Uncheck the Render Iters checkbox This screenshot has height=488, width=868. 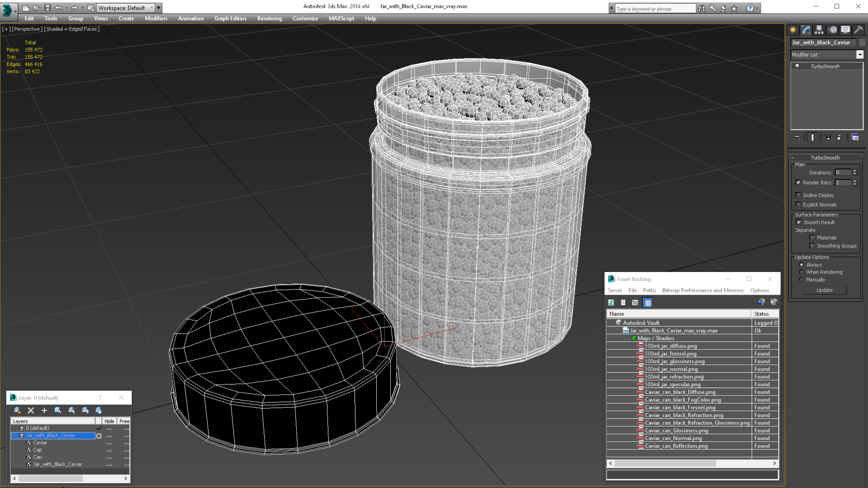[x=798, y=182]
